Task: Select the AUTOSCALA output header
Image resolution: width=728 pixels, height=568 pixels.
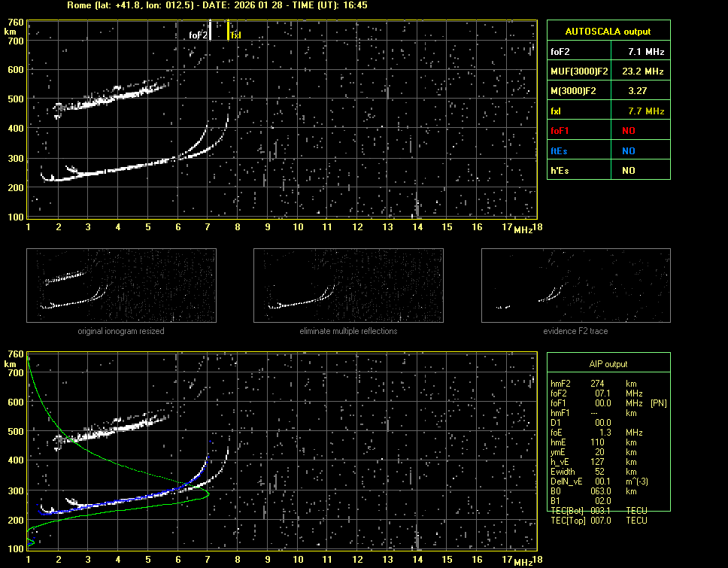Action: pyautogui.click(x=608, y=32)
